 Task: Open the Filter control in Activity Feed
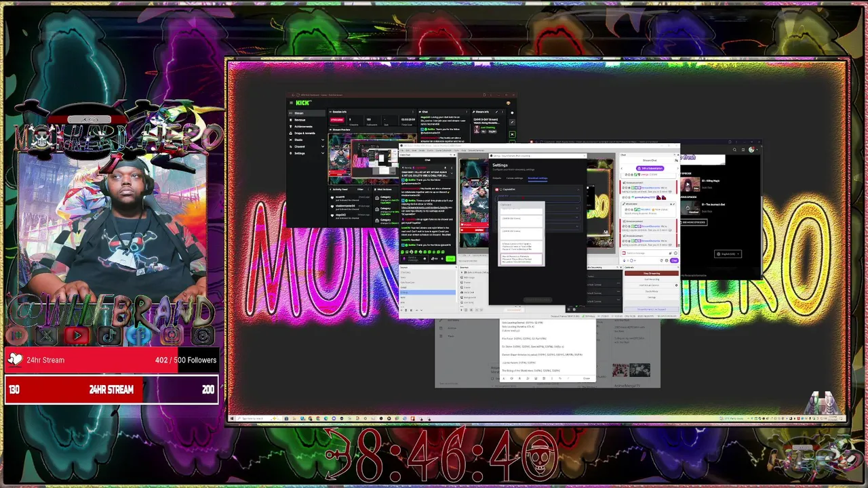click(x=360, y=189)
